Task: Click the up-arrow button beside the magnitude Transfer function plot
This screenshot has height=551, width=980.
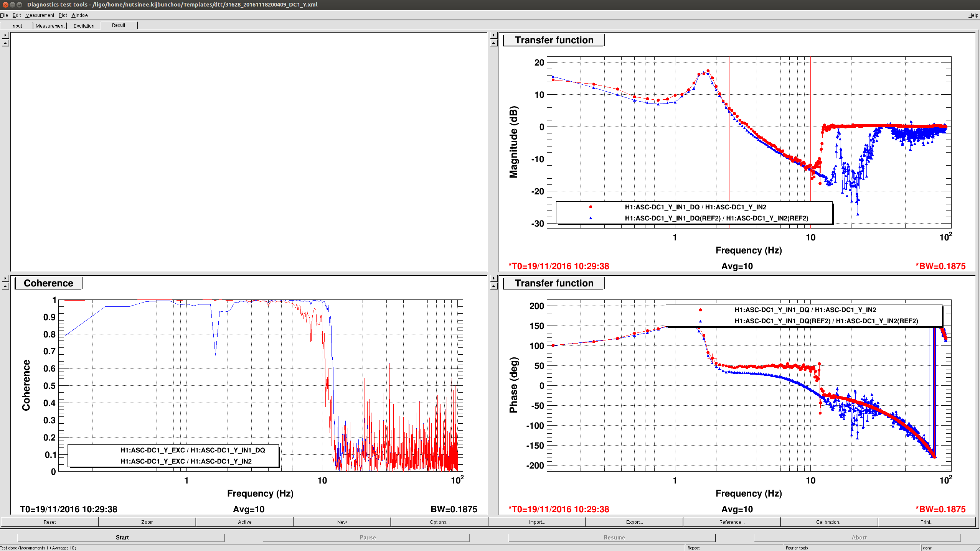Action: [494, 43]
